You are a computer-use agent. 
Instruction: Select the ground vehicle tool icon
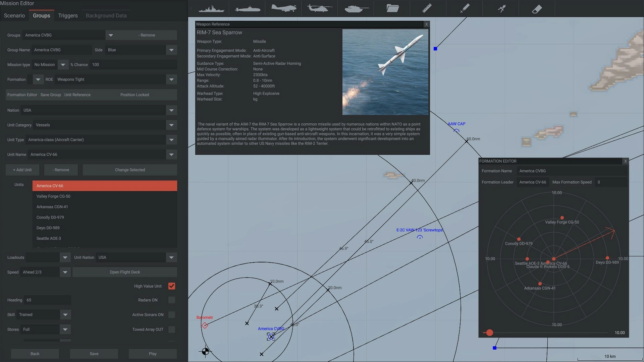pyautogui.click(x=356, y=8)
